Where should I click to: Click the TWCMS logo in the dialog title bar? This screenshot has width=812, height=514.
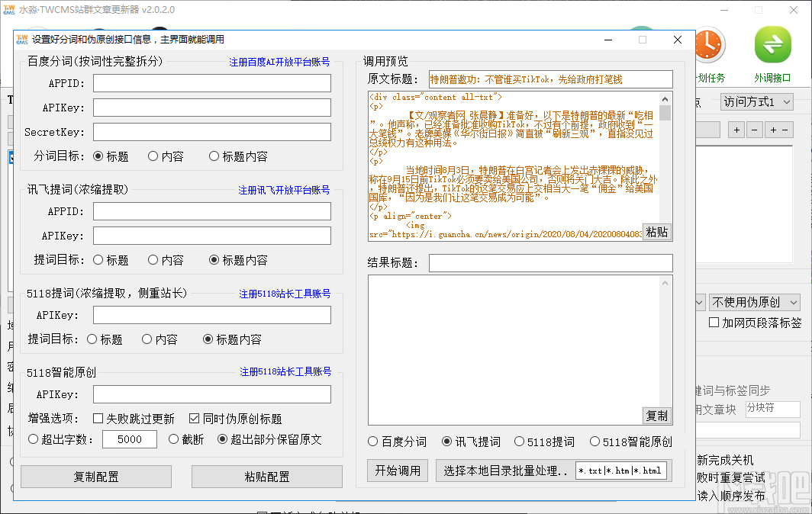coord(23,39)
